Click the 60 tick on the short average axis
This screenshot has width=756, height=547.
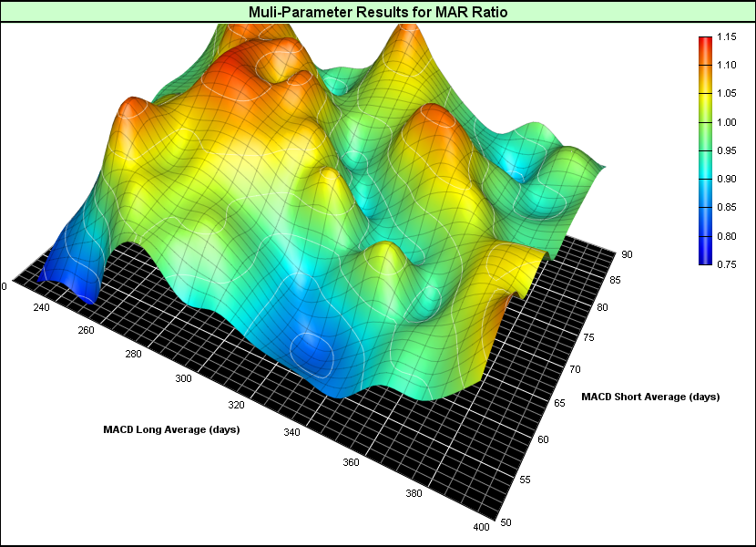click(x=544, y=439)
